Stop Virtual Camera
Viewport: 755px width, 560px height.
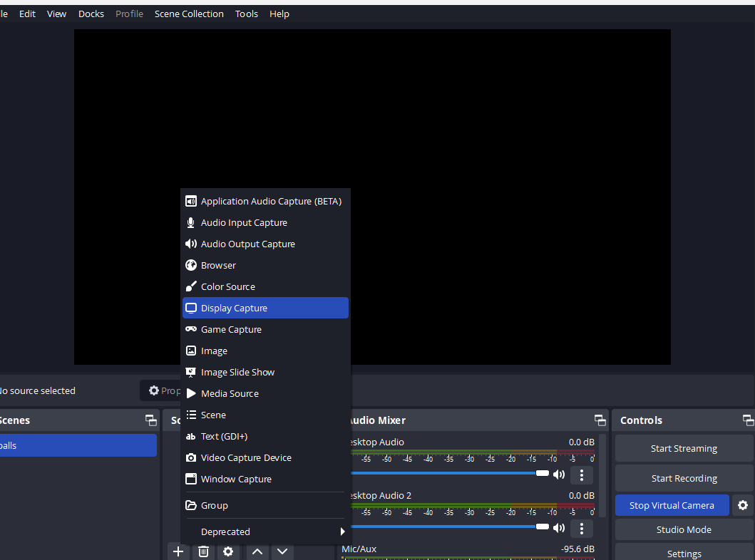(672, 505)
